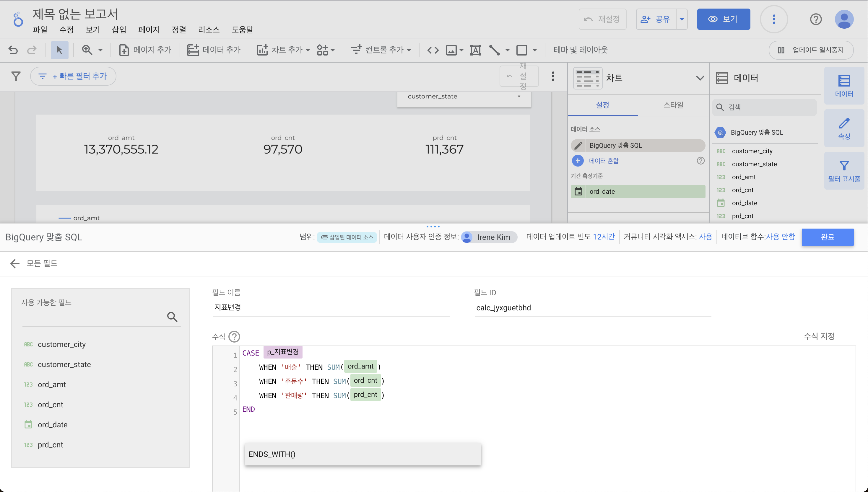Click the filter funnel icon

pyautogui.click(x=16, y=76)
